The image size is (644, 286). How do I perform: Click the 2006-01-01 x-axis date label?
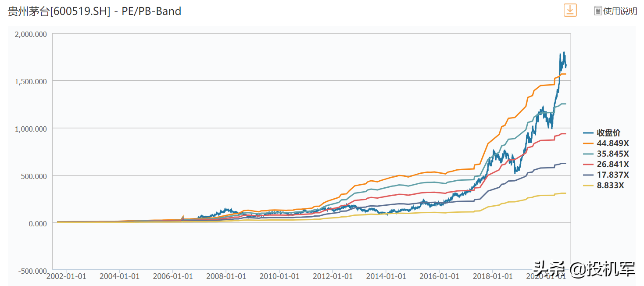173,276
